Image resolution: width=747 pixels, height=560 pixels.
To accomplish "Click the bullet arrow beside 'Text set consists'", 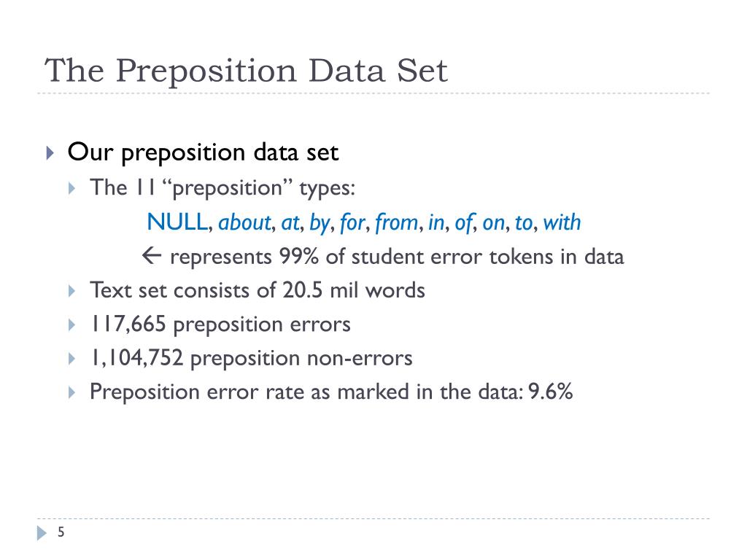I will 71,291.
